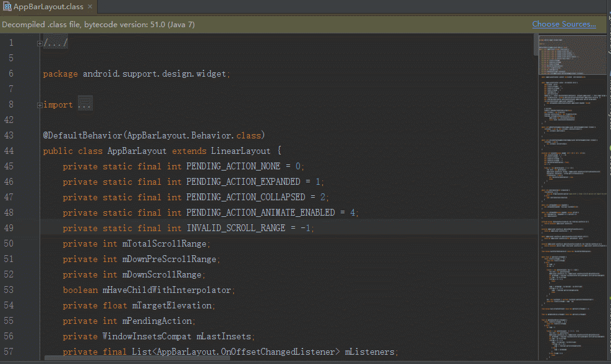Place the cursor on INVALID_SCROLL_RANGE constant
Screen dimensions: 611x364
[236, 228]
